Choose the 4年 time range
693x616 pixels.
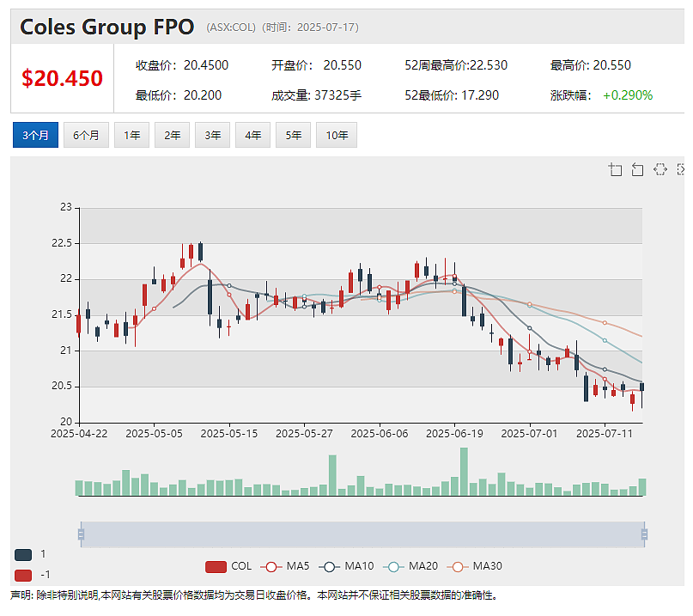[x=252, y=135]
